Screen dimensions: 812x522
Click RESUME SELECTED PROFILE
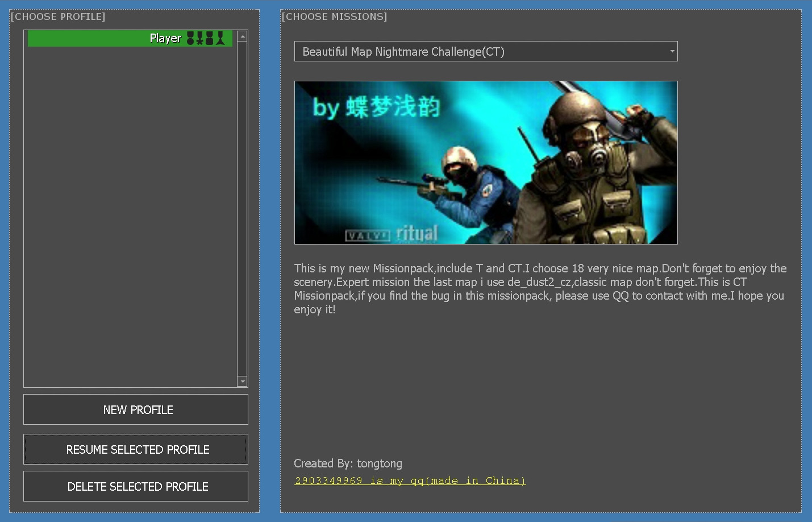point(136,449)
